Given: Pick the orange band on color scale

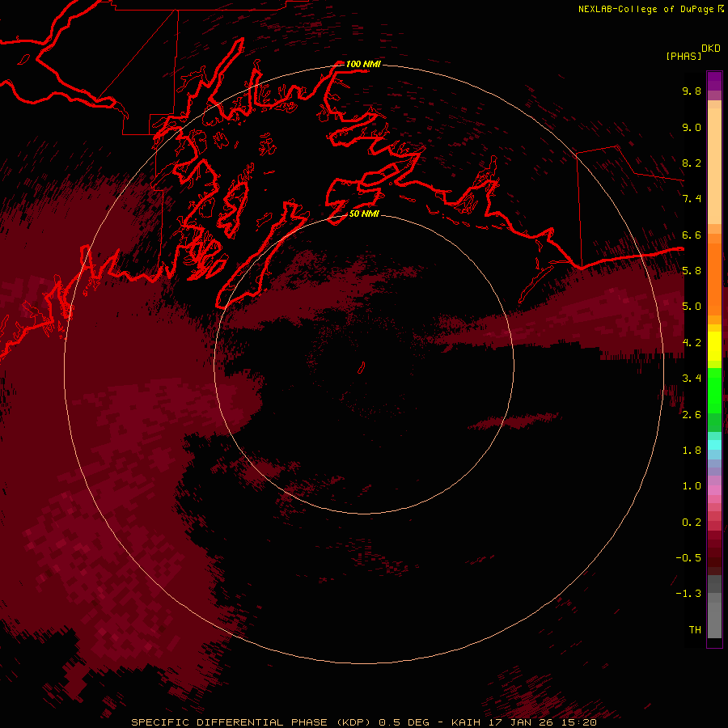Looking at the screenshot, I should pyautogui.click(x=714, y=278).
